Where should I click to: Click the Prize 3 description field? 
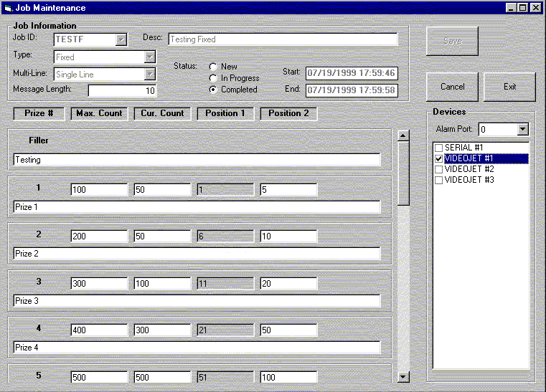click(x=197, y=301)
